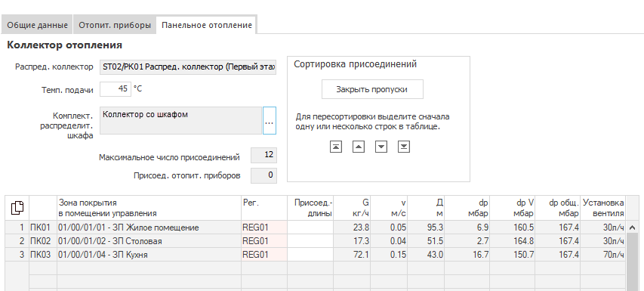The height and width of the screenshot is (291, 644).
Task: Click Присоед. длины cell for ПК03
Action: 310,255
